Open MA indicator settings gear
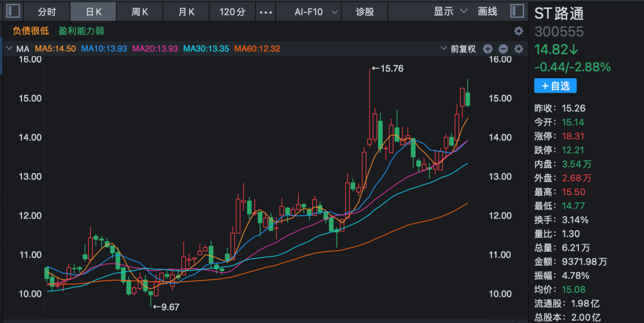This screenshot has height=323, width=644. 518,49
